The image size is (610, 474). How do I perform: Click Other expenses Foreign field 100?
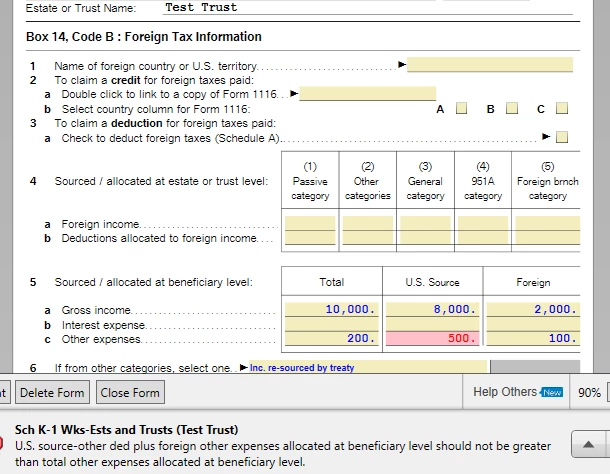[x=533, y=339]
